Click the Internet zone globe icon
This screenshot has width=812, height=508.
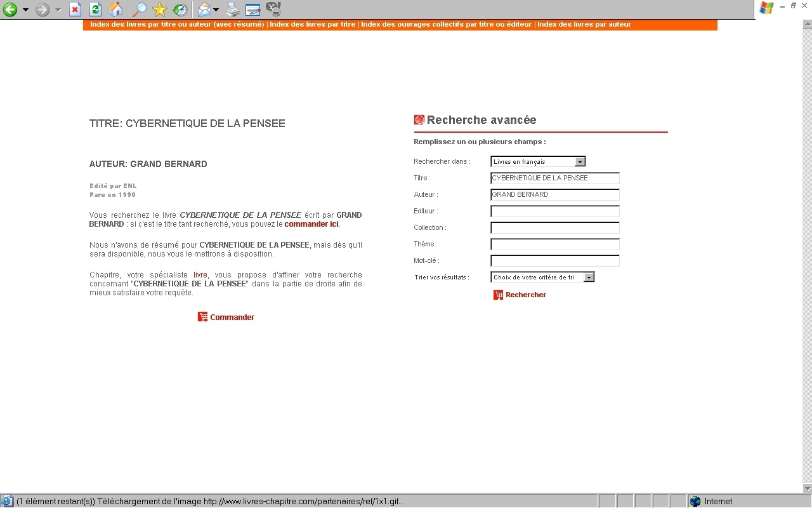coord(695,502)
